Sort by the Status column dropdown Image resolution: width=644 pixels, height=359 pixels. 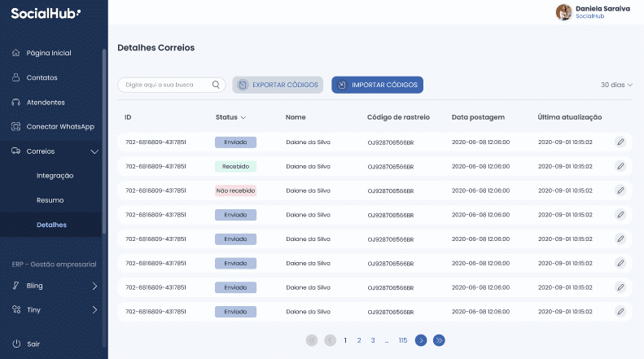tap(230, 117)
